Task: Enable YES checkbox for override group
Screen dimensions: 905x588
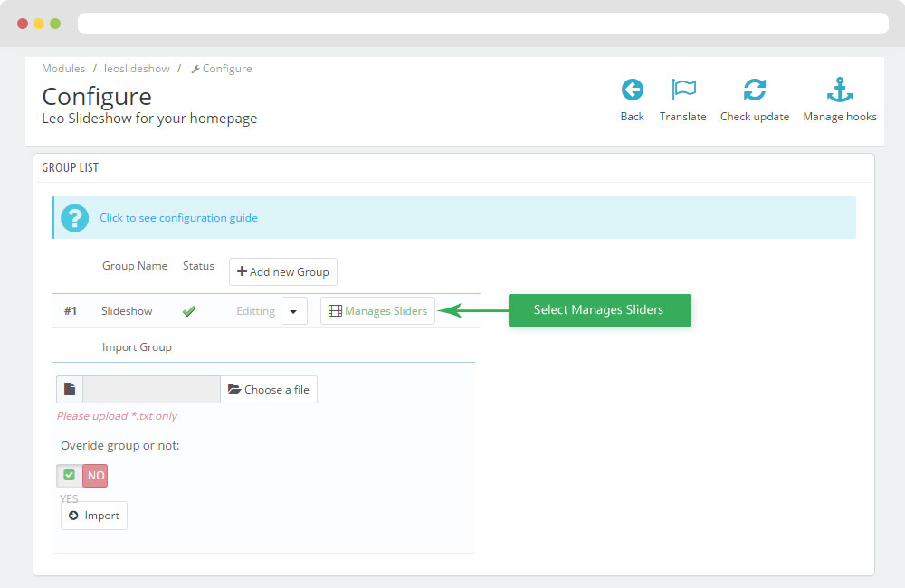Action: (x=70, y=476)
